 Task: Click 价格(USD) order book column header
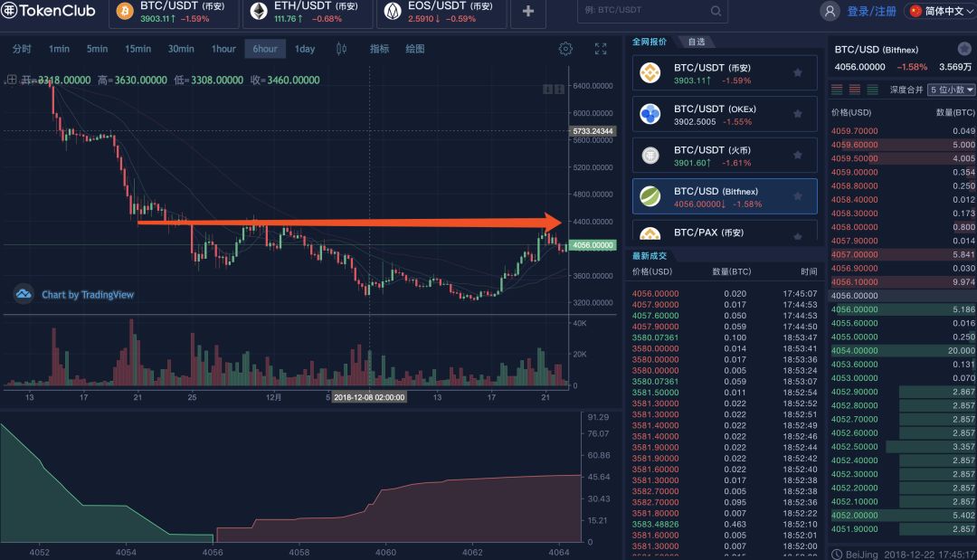[851, 113]
